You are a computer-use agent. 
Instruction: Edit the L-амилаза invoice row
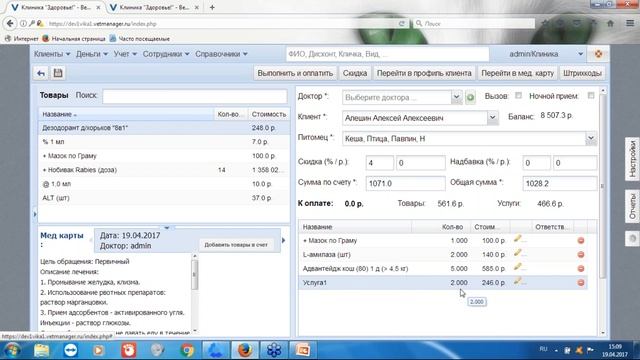518,253
